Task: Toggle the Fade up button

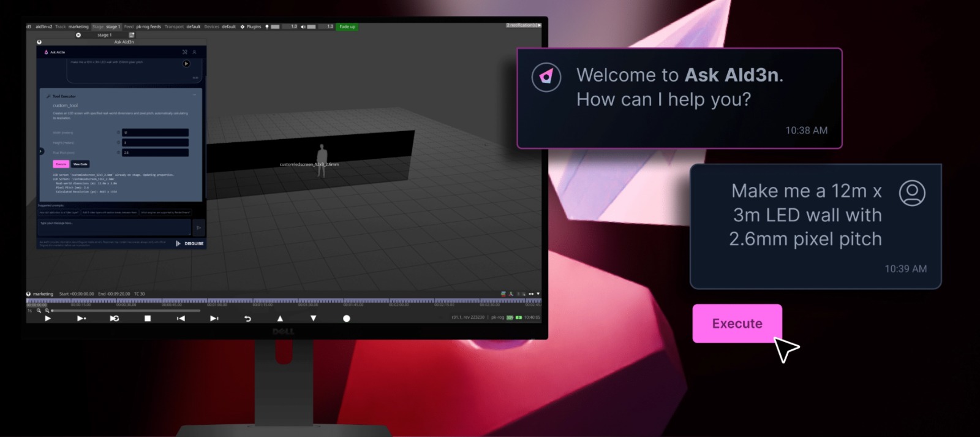Action: (347, 27)
